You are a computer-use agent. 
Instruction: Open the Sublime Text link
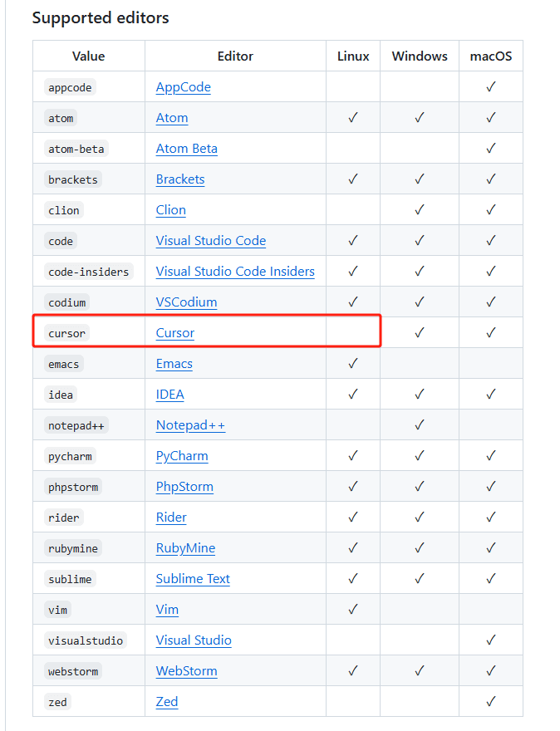pos(193,580)
